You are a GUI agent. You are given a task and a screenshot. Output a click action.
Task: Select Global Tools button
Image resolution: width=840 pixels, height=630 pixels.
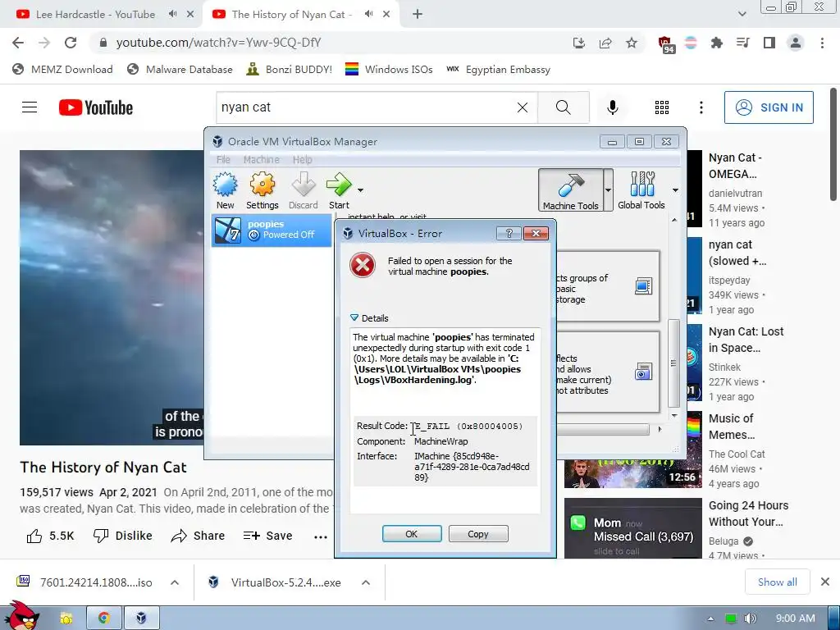tap(641, 189)
